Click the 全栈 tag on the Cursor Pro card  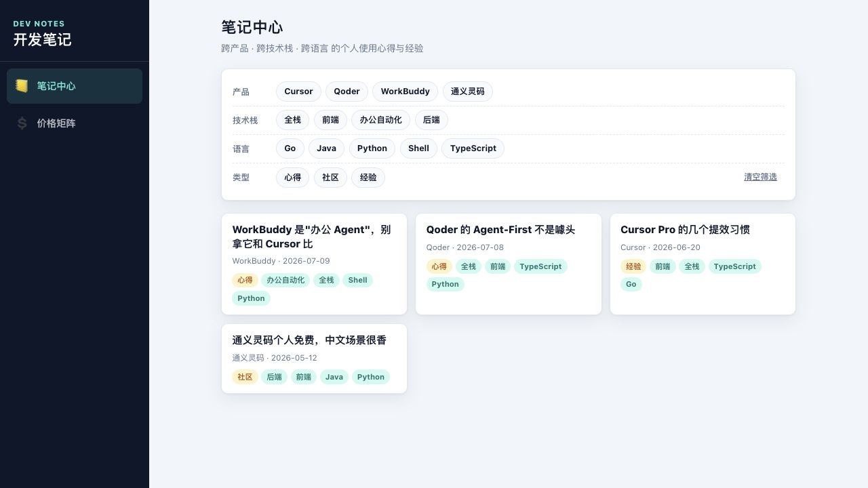coord(692,266)
